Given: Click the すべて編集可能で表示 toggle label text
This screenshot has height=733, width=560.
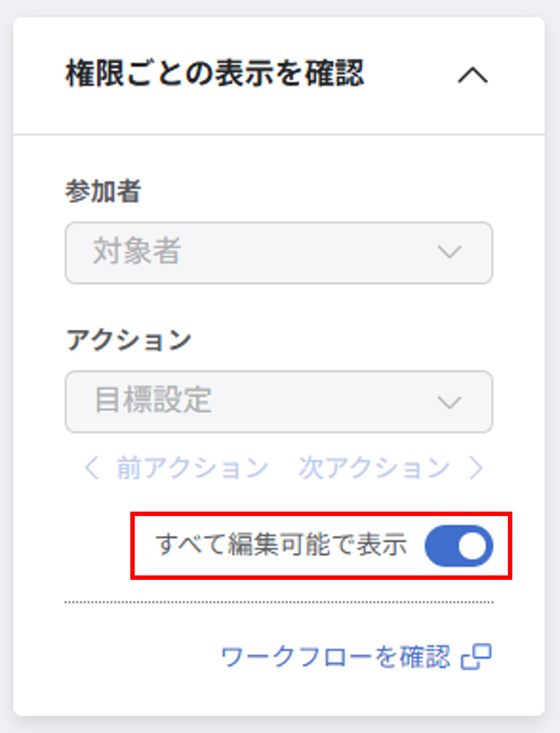Looking at the screenshot, I should click(x=282, y=545).
